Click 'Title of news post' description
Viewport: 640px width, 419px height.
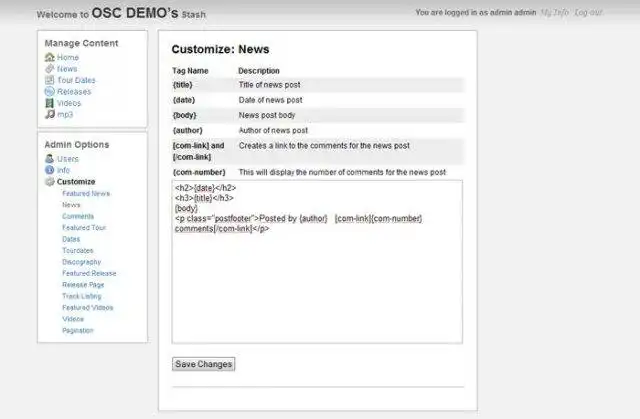click(269, 85)
